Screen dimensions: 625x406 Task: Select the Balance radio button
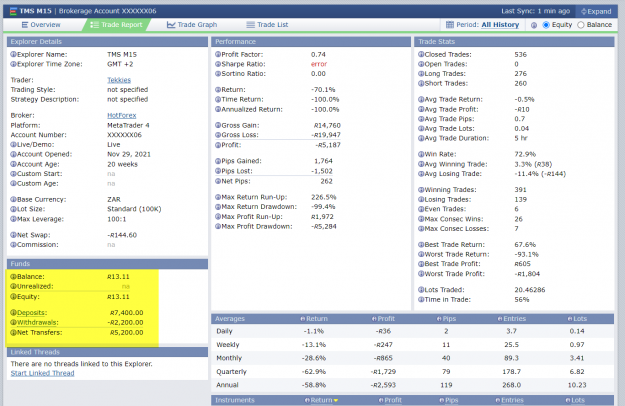click(581, 25)
